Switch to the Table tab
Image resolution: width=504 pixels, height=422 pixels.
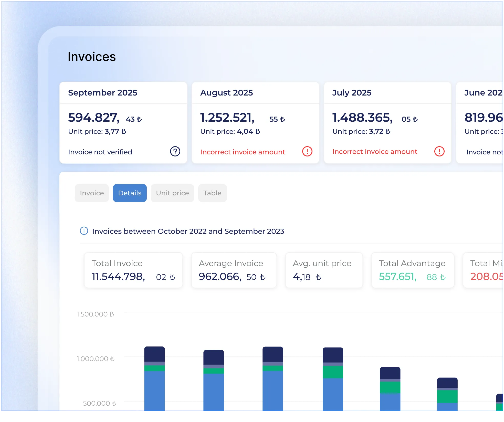click(212, 193)
